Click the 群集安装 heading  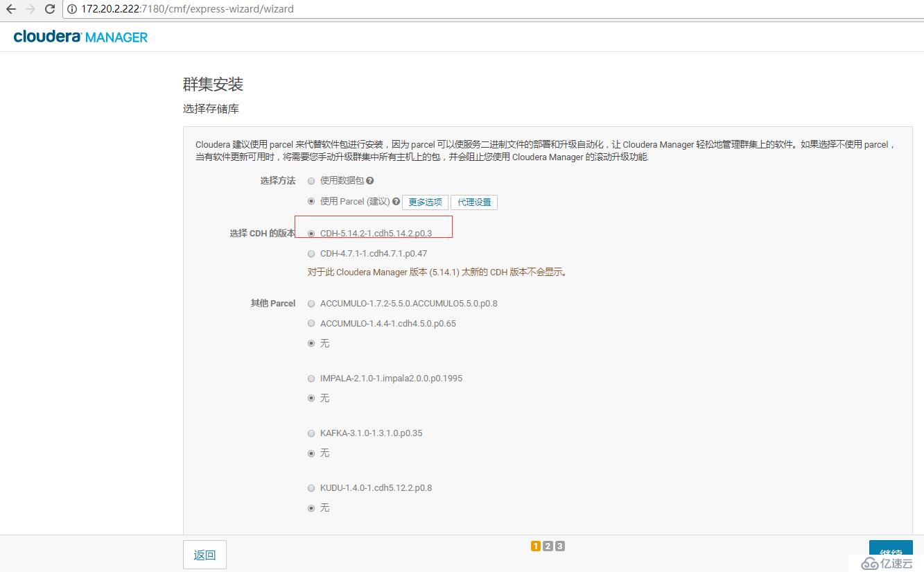point(213,85)
